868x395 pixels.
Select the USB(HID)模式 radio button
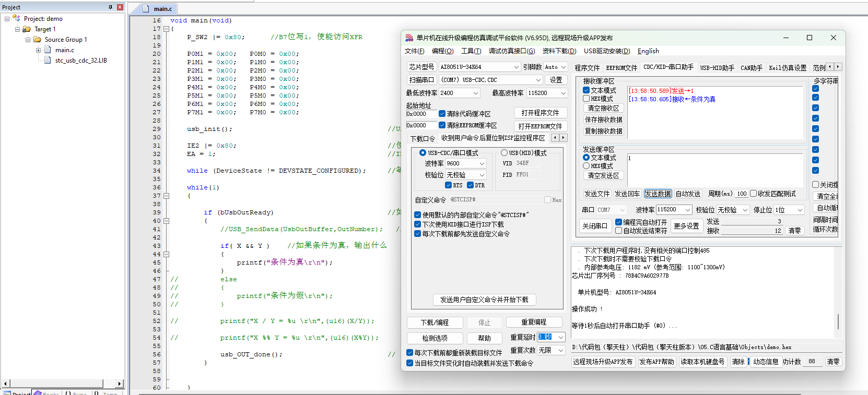coord(504,153)
